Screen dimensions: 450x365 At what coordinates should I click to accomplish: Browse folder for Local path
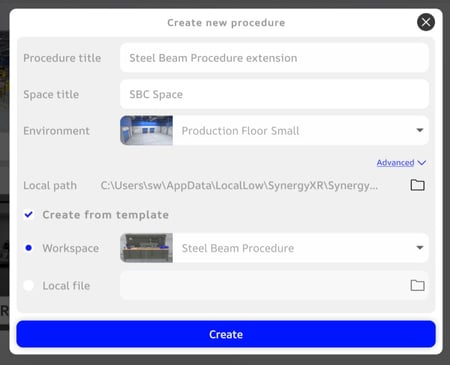pos(417,185)
